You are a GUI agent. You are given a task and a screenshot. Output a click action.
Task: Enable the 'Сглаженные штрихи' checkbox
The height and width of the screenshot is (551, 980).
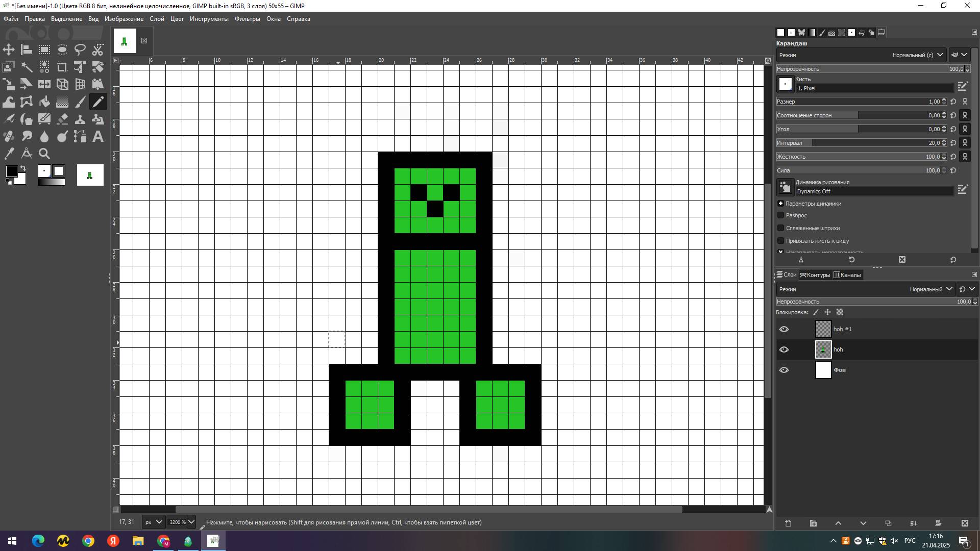tap(780, 228)
